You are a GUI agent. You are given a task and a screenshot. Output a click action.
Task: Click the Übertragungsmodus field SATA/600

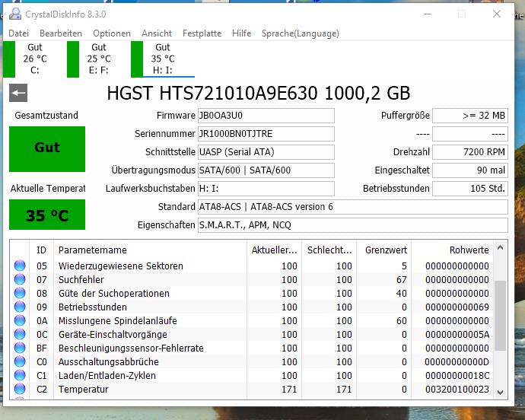point(266,170)
